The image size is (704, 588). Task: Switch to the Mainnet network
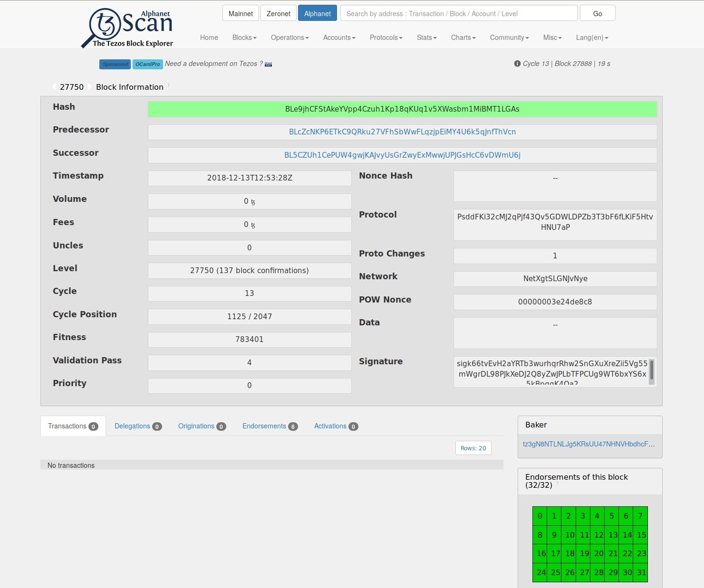pos(241,13)
